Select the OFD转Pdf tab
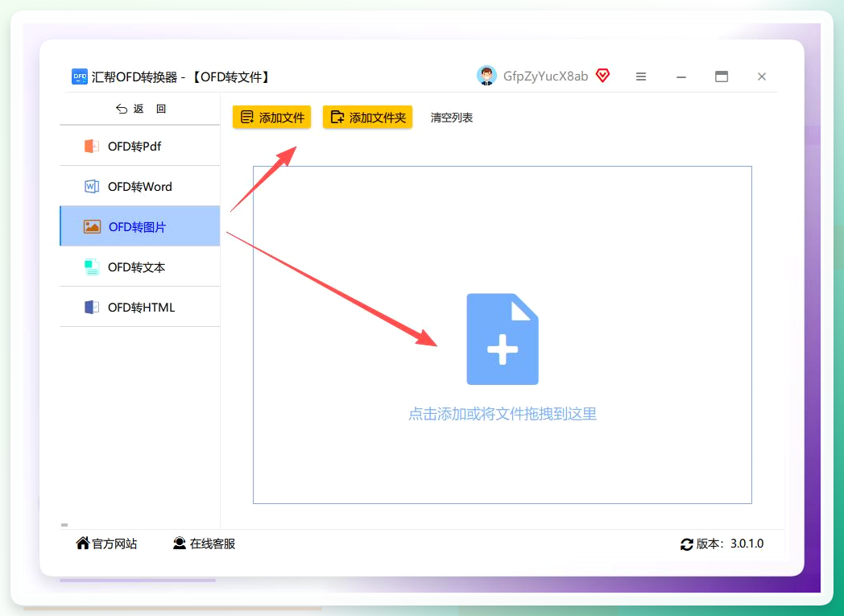 pyautogui.click(x=140, y=146)
